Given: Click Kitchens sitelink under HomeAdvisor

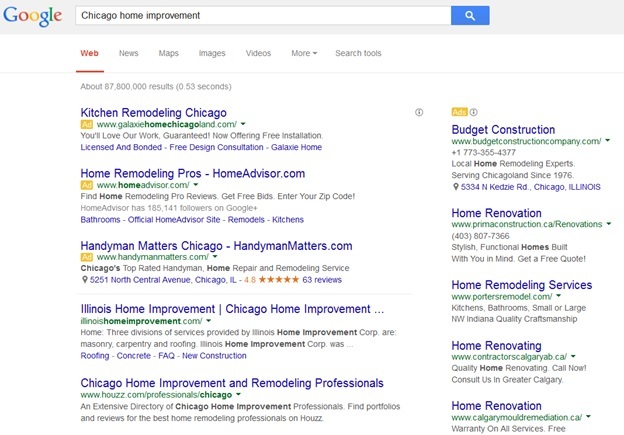Looking at the screenshot, I should tap(288, 220).
